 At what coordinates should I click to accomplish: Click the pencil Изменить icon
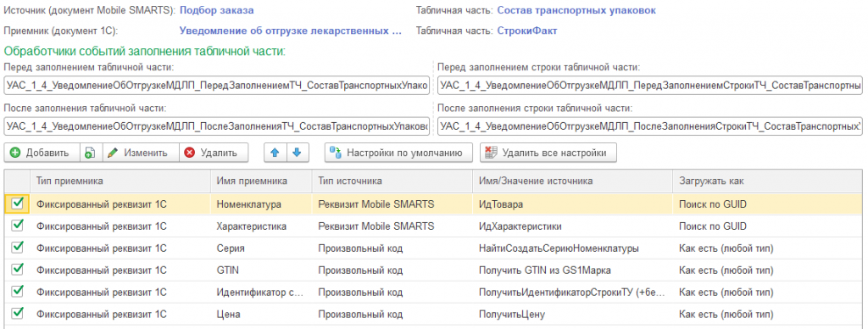click(x=113, y=153)
